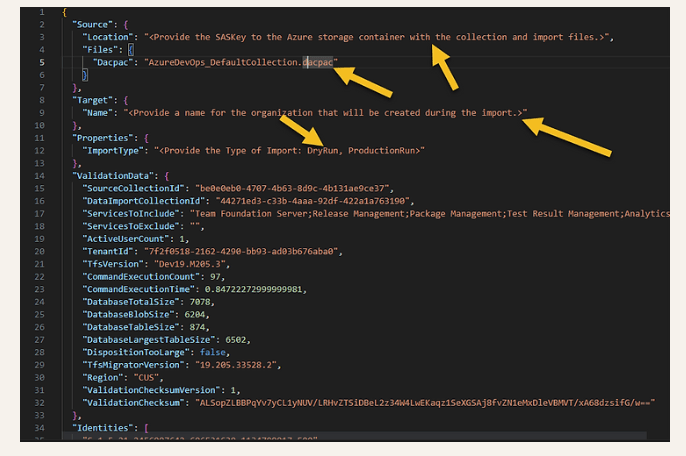Viewport: 686px width, 456px height.
Task: Click line number 22 in the gutter
Action: point(40,277)
